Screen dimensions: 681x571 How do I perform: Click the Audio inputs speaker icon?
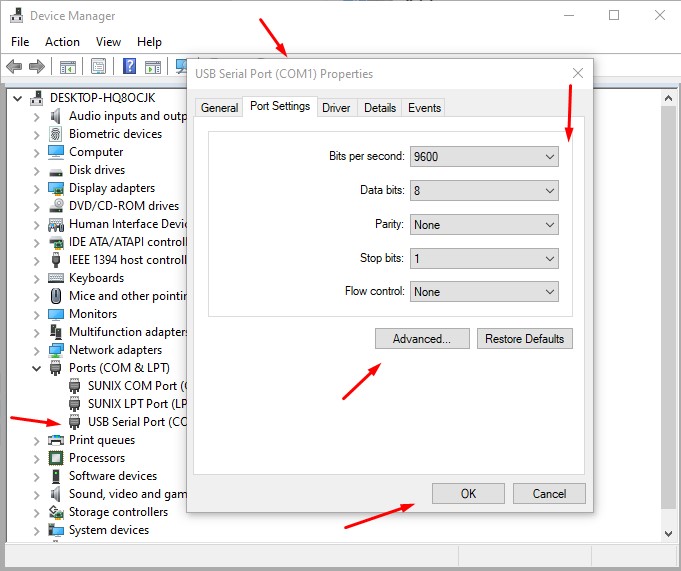click(55, 116)
